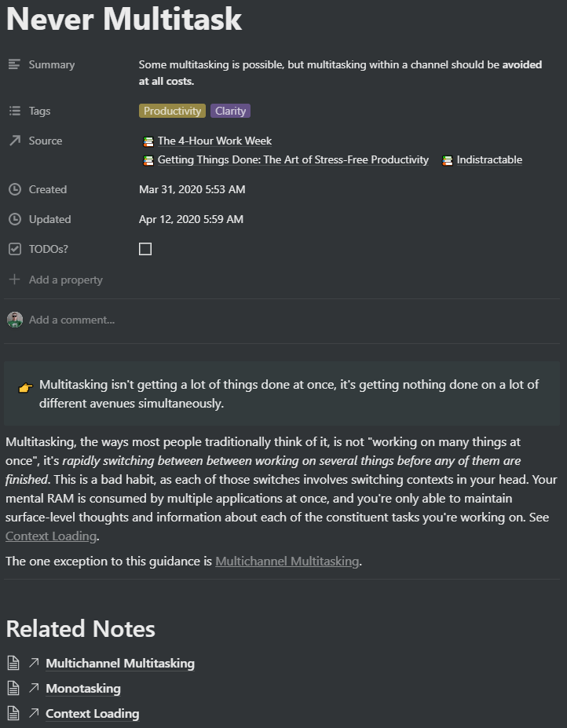Click the Clarity tag

point(230,111)
